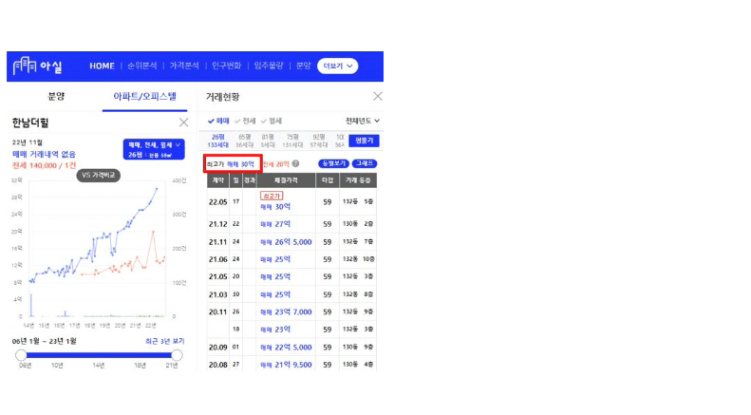
Task: Close the 거래현황 panel
Action: pos(377,96)
